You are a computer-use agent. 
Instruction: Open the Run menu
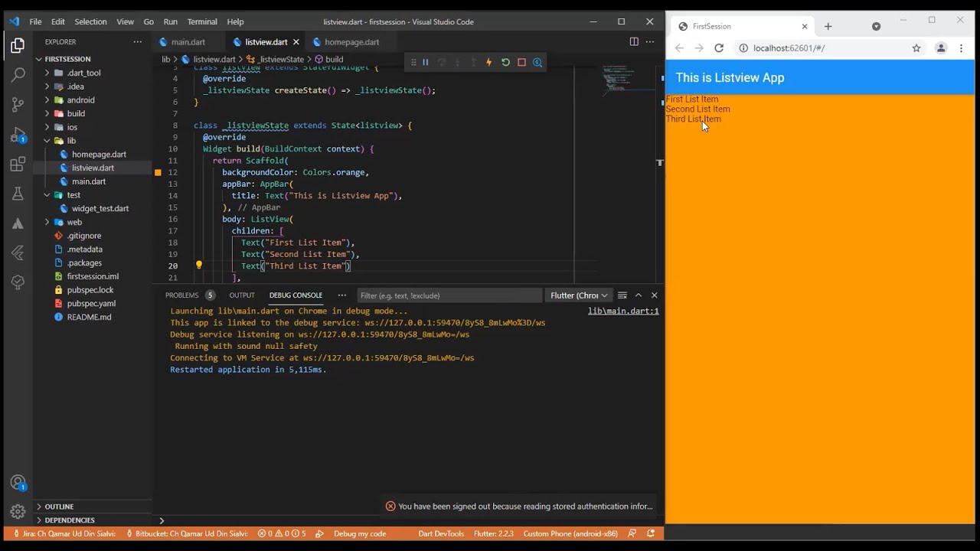pos(171,21)
